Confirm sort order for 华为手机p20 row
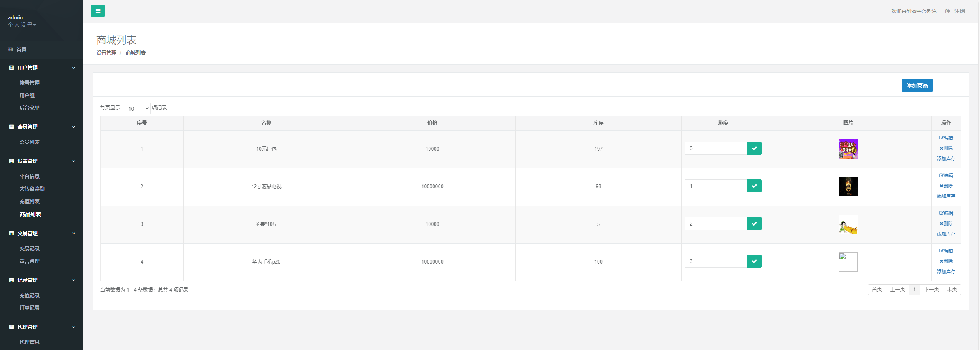Image resolution: width=980 pixels, height=350 pixels. click(x=754, y=261)
